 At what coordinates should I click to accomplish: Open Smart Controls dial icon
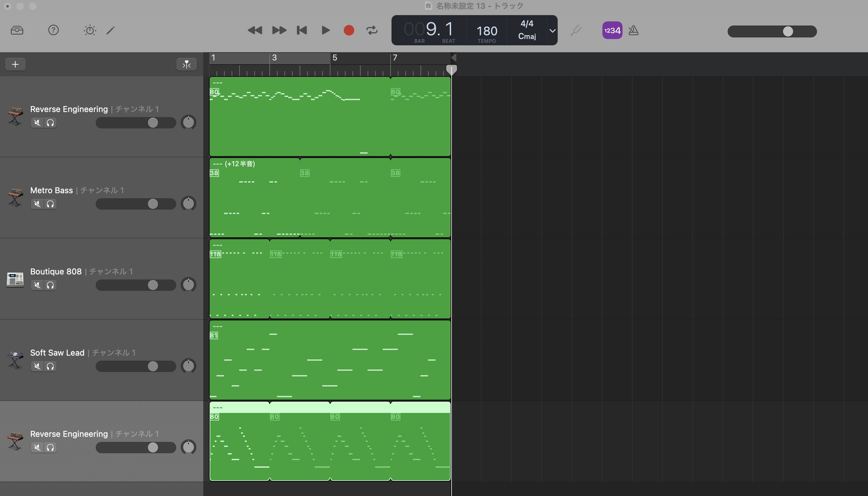(90, 30)
